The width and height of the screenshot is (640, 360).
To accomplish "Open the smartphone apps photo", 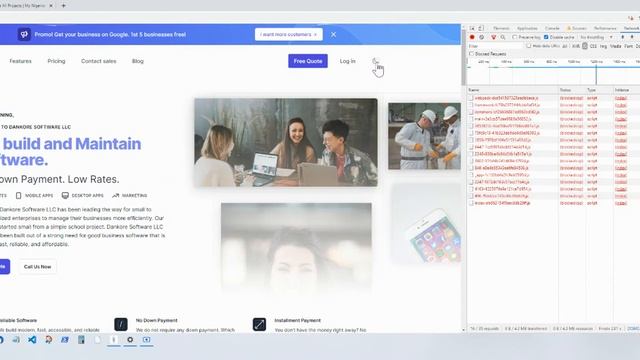I will tap(426, 224).
